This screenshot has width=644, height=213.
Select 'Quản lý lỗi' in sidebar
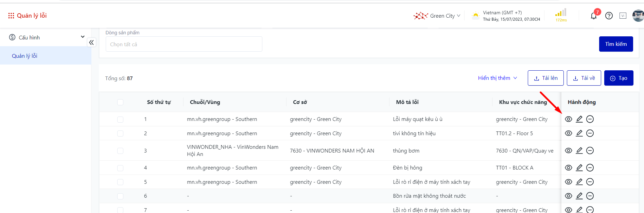(25, 56)
